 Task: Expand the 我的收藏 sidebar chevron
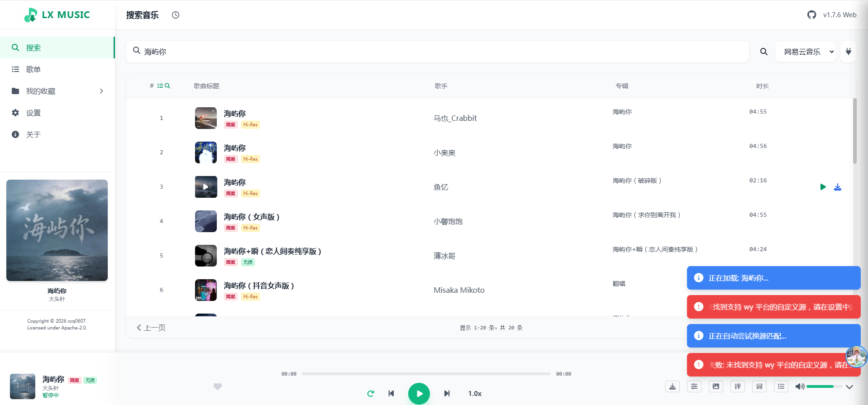tap(101, 91)
